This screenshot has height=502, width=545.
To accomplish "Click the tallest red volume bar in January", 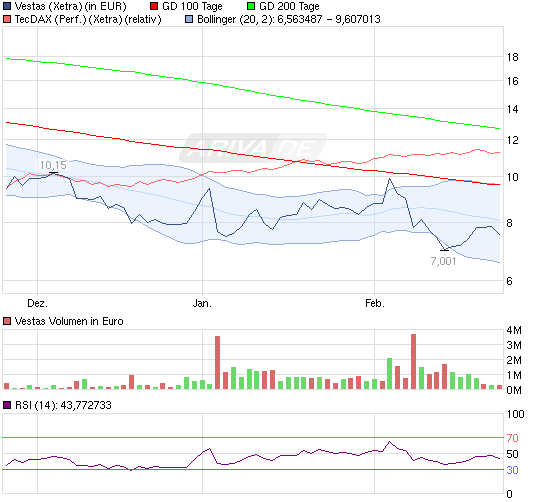I will (x=218, y=362).
